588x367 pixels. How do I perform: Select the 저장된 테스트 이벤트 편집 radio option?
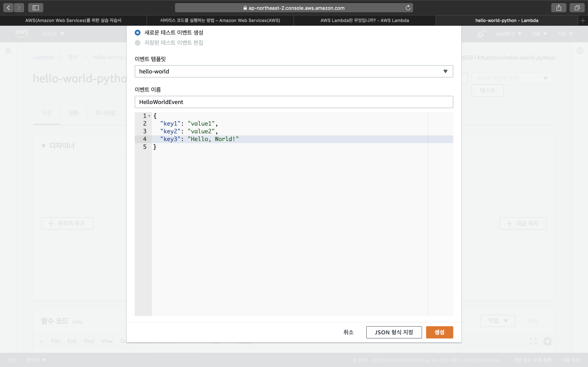point(138,43)
